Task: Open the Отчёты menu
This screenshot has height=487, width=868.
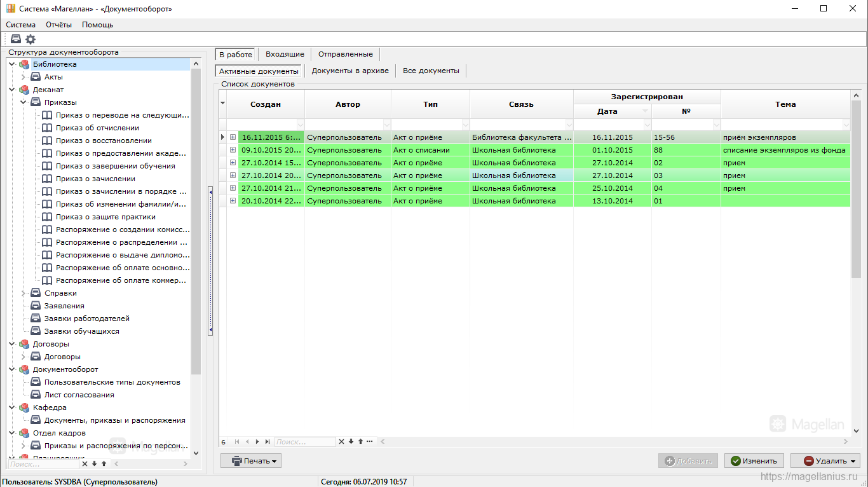Action: (58, 25)
